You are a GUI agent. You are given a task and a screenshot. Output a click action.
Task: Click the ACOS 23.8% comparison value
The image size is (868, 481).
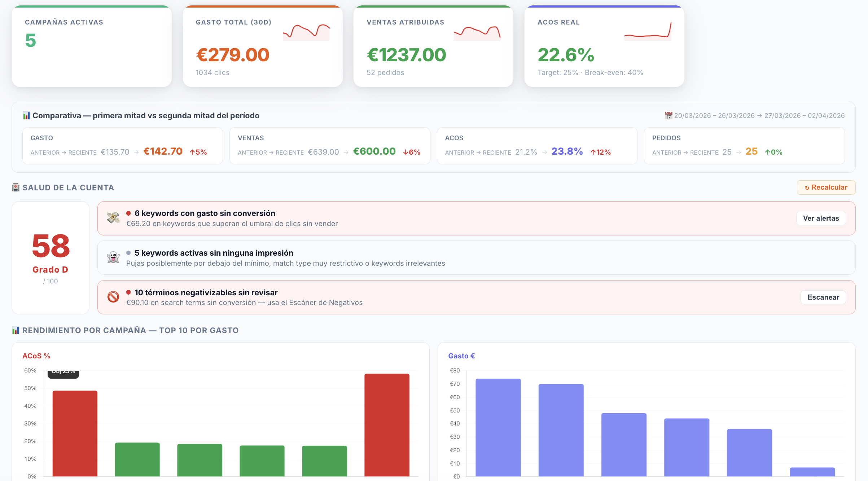[567, 151]
